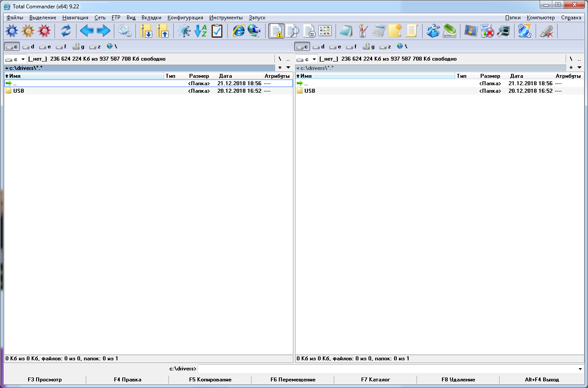
Task: Open the Инструменты menu
Action: pos(226,18)
